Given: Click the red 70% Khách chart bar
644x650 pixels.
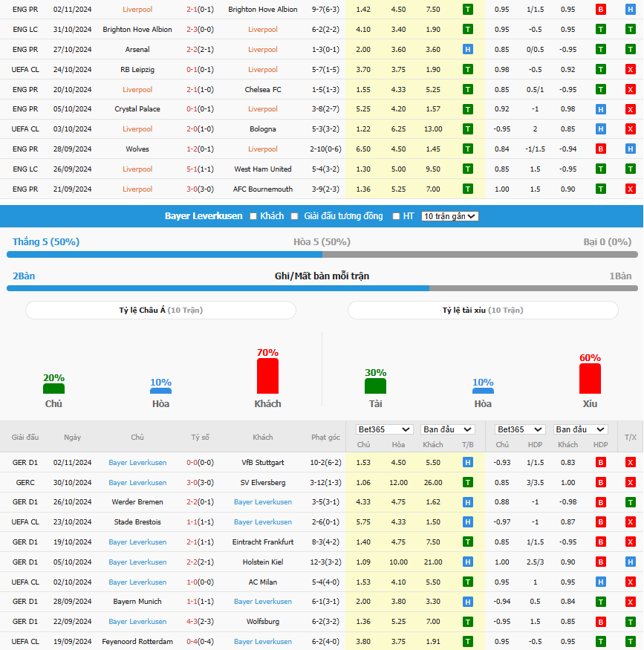Looking at the screenshot, I should point(267,376).
